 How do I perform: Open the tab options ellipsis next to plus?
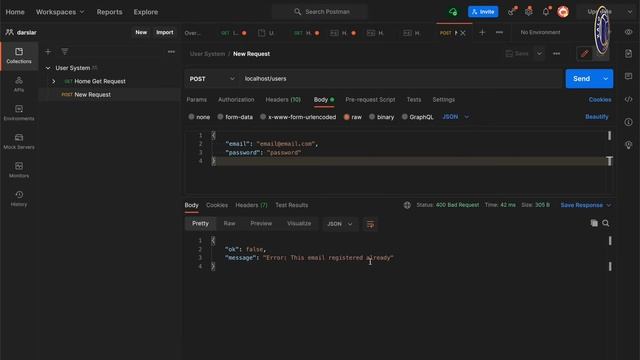(x=499, y=32)
